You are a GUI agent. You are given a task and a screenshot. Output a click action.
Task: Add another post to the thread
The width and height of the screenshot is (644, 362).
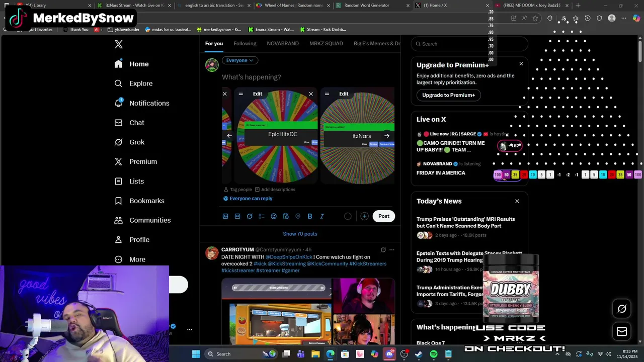click(x=364, y=216)
